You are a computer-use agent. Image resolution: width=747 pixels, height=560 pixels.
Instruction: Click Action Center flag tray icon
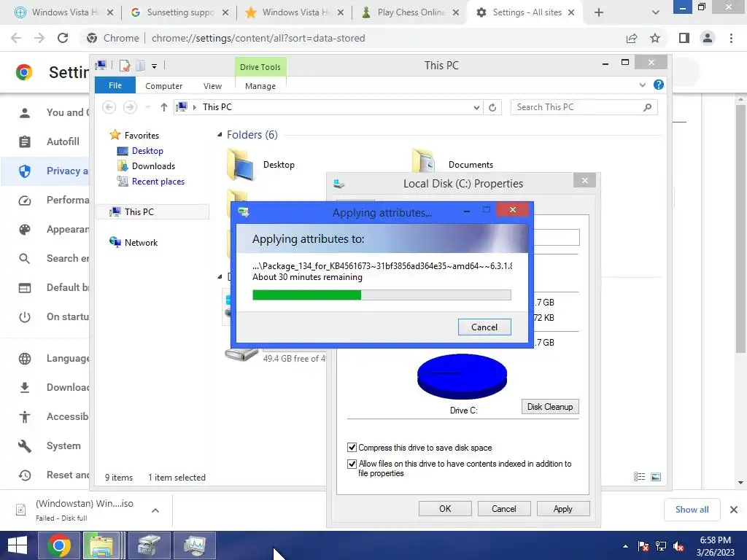coord(643,546)
